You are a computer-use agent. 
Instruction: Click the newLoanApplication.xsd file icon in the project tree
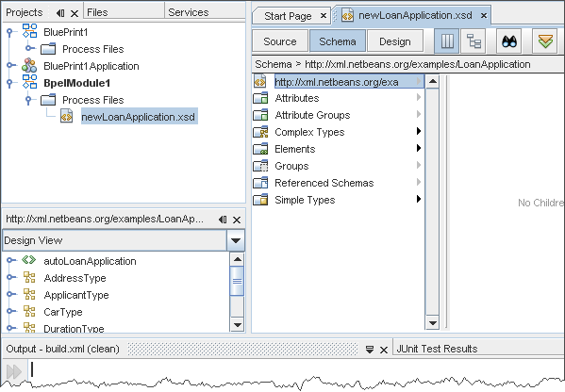[67, 117]
